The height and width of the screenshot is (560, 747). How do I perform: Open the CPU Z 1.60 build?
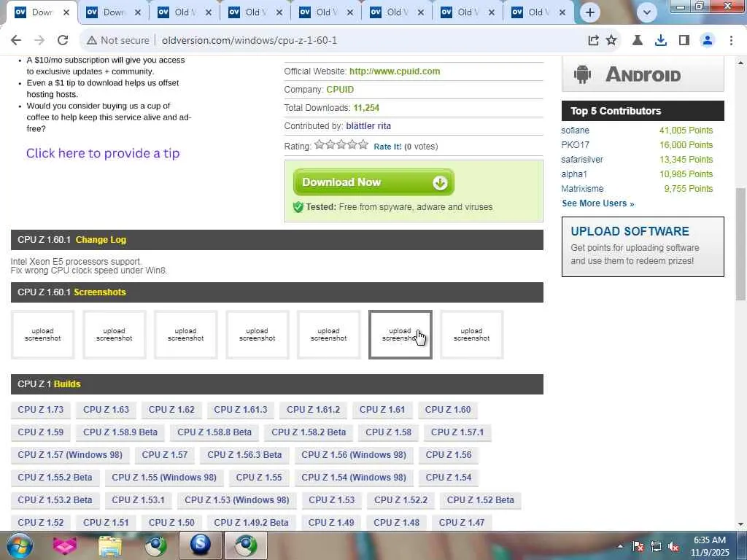click(448, 410)
